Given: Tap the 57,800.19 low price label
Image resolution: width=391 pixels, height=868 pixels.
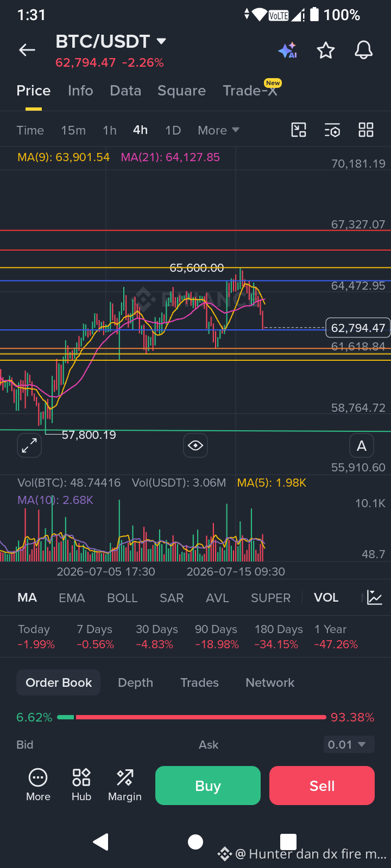Looking at the screenshot, I should [89, 435].
